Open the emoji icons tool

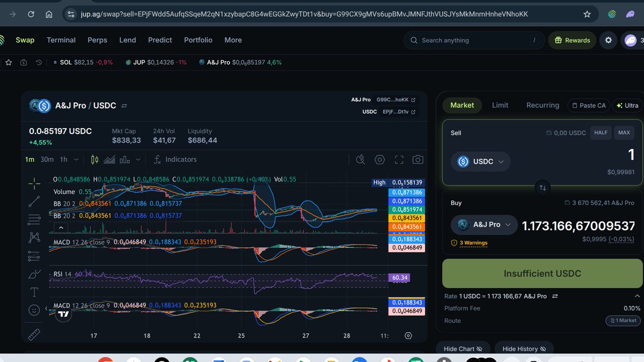[x=34, y=310]
